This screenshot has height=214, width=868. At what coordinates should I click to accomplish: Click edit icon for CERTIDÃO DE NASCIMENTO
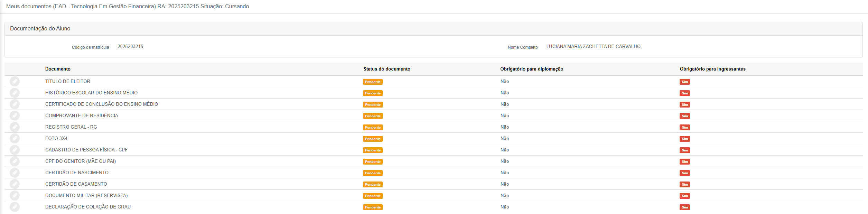coord(15,173)
